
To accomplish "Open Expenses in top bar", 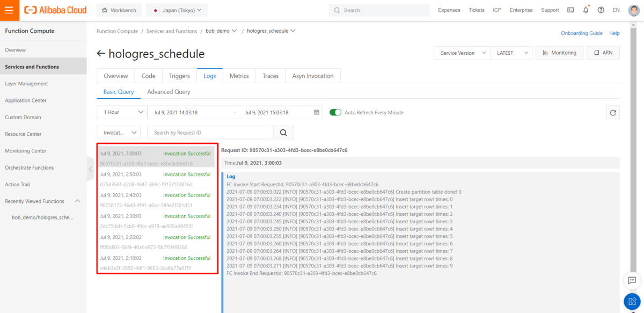I will pos(449,10).
